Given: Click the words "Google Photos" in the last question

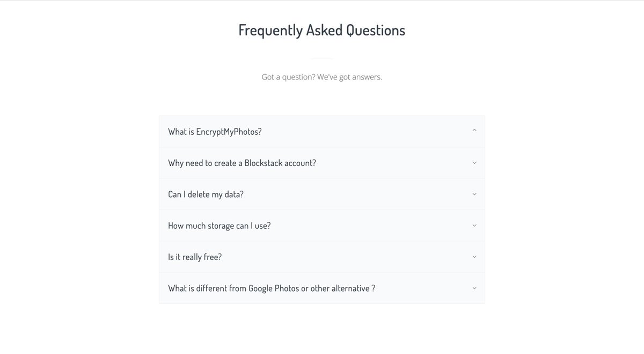Looking at the screenshot, I should [274, 288].
